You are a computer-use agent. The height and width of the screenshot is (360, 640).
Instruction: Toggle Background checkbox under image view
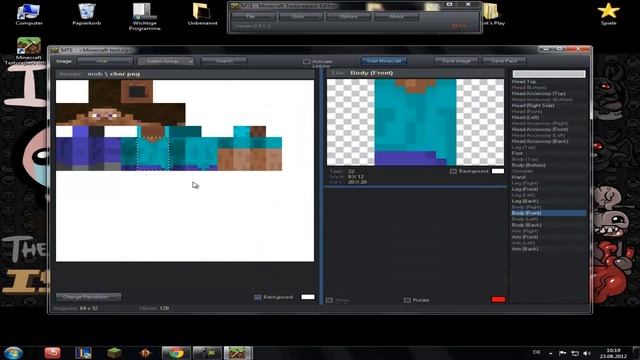point(258,297)
